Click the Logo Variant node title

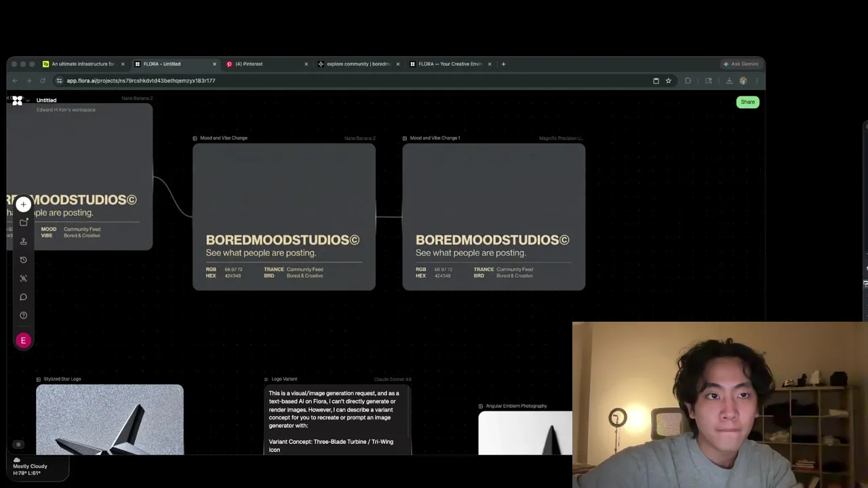tap(284, 379)
